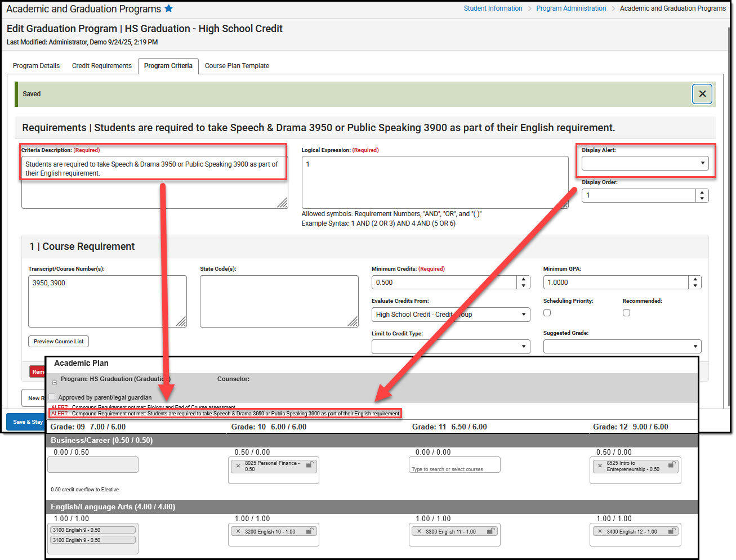Check Approved by parent/legal guardian
Screen dimensions: 736x560
[51, 397]
